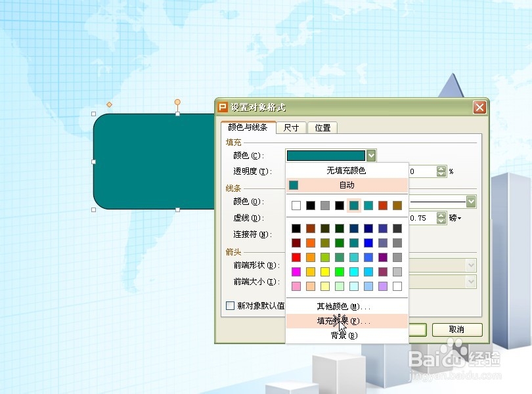Select 背景(B) fill option
Viewport: 532px width, 394px height.
pos(346,336)
